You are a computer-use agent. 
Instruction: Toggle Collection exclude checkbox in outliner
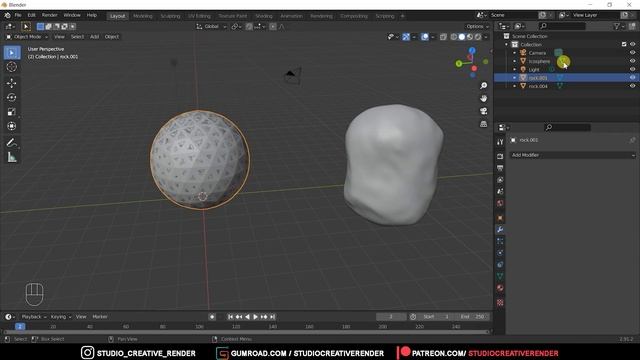coord(624,44)
